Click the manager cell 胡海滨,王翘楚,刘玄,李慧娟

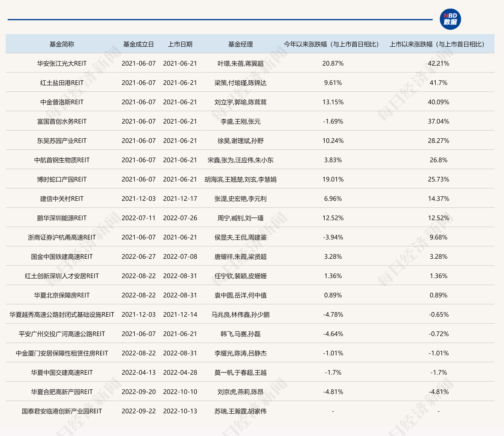point(240,179)
